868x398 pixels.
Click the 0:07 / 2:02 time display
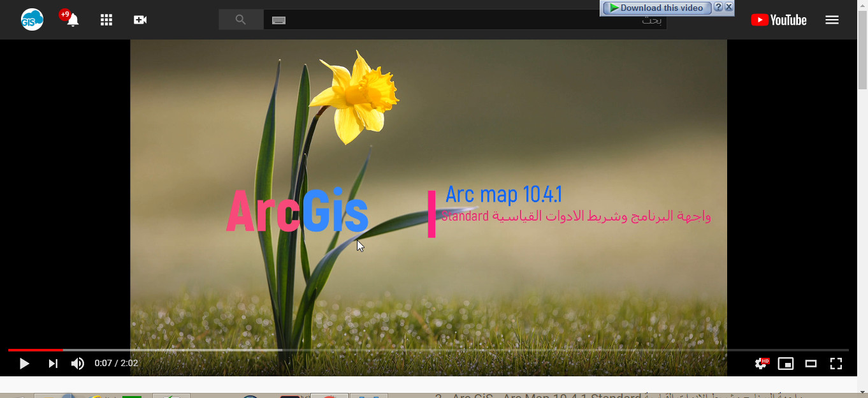tap(116, 363)
